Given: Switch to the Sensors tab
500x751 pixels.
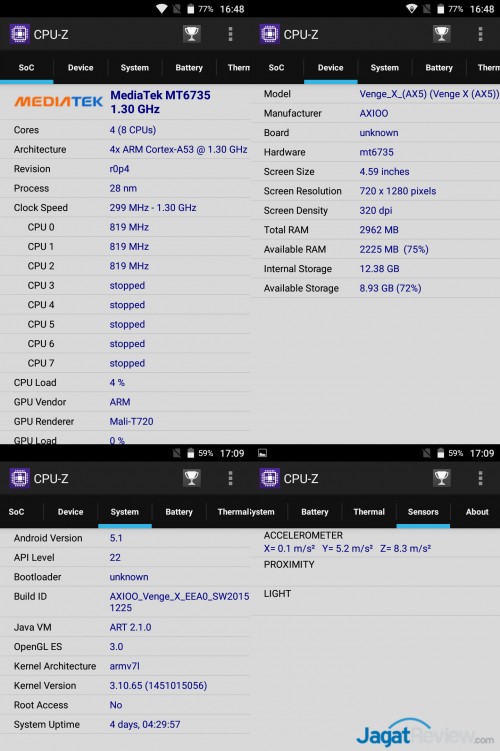Looking at the screenshot, I should click(x=423, y=512).
